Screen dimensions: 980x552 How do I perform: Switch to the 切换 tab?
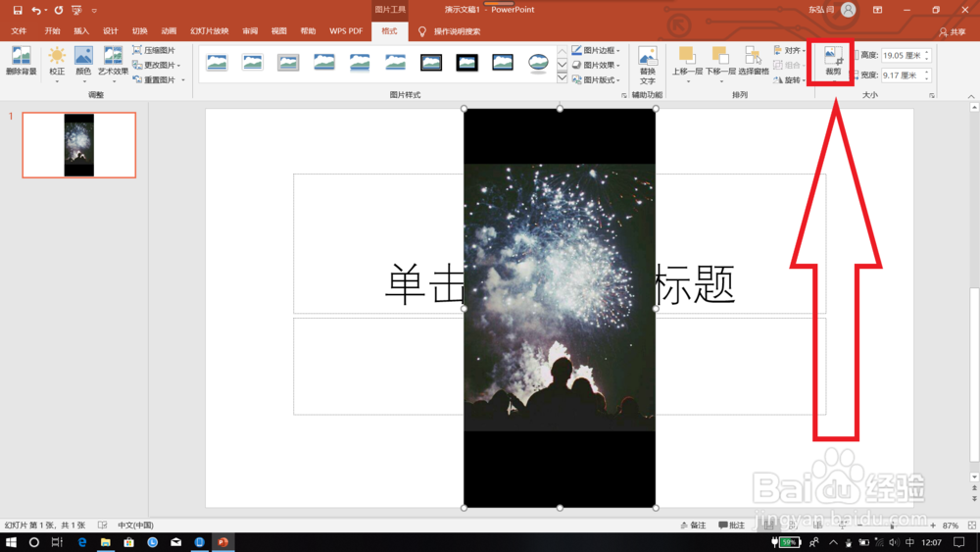click(x=139, y=31)
